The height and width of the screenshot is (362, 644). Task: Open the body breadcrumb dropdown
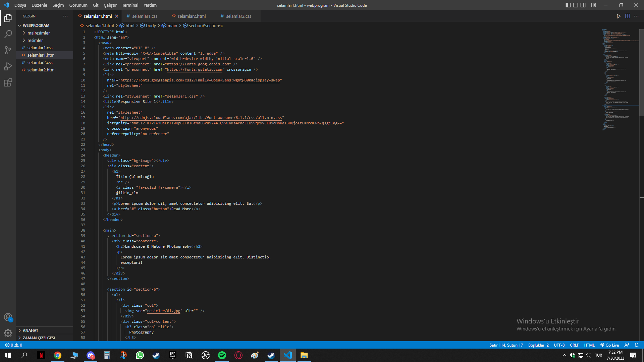148,25
